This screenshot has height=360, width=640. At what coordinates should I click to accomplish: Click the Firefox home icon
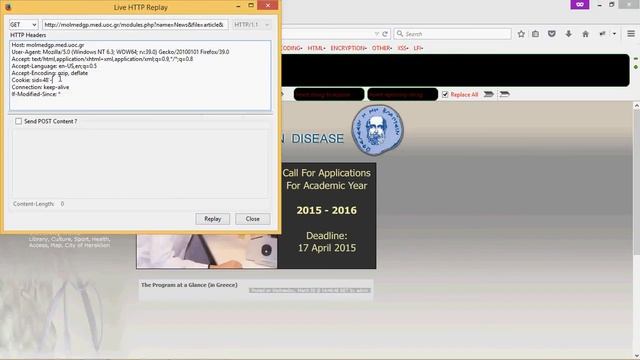[585, 34]
